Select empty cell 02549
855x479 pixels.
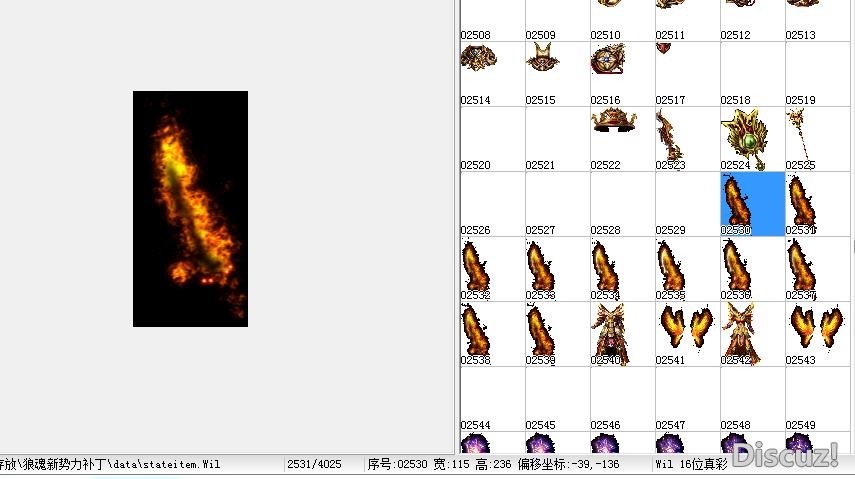pyautogui.click(x=817, y=399)
